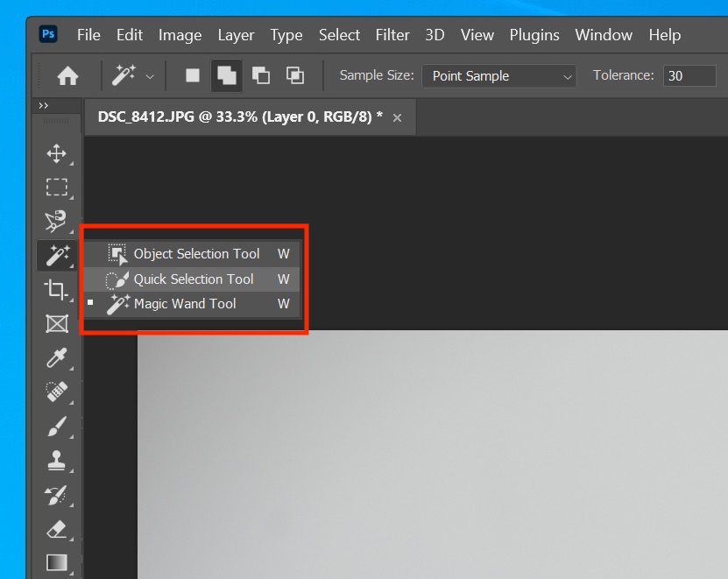Select the History Brush tool
728x579 pixels.
[x=57, y=495]
